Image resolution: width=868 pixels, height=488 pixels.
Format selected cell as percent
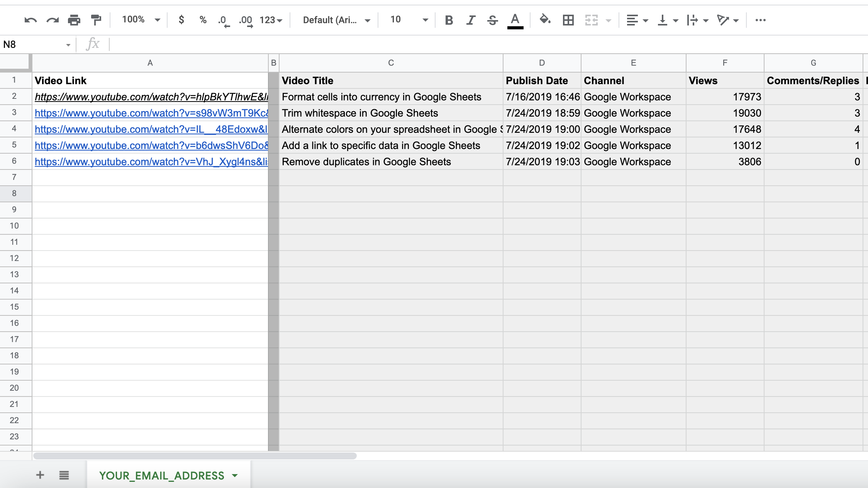(x=203, y=20)
